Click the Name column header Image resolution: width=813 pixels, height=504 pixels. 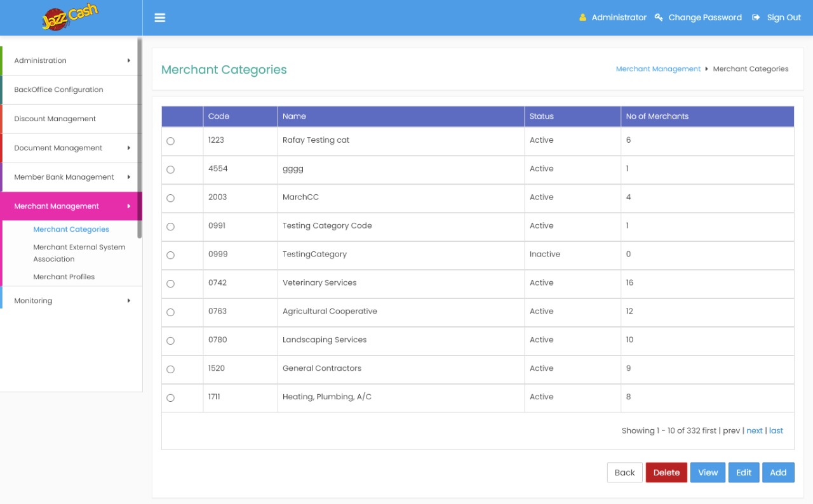tap(401, 116)
